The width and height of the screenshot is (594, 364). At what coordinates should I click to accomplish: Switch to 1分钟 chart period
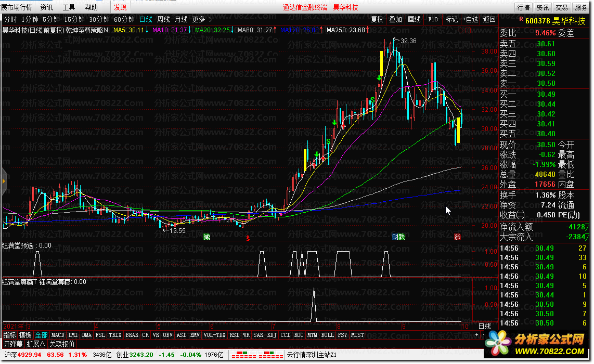coord(30,19)
